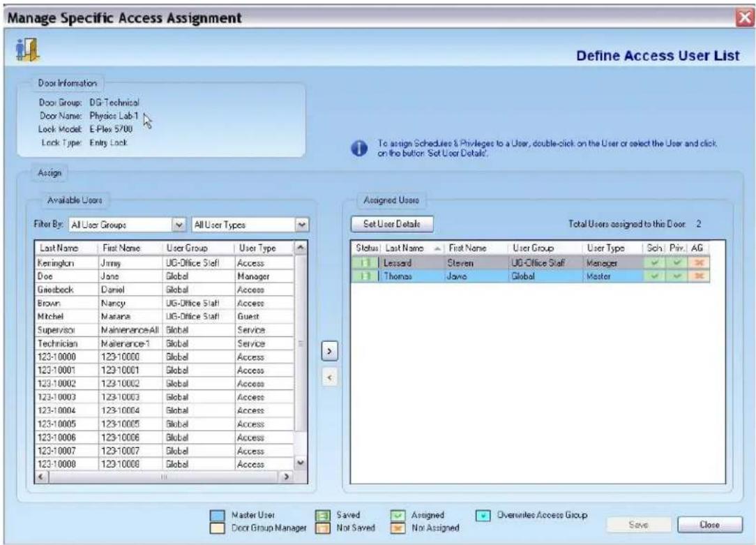The image size is (756, 545).
Task: Click the Close button
Action: (710, 525)
